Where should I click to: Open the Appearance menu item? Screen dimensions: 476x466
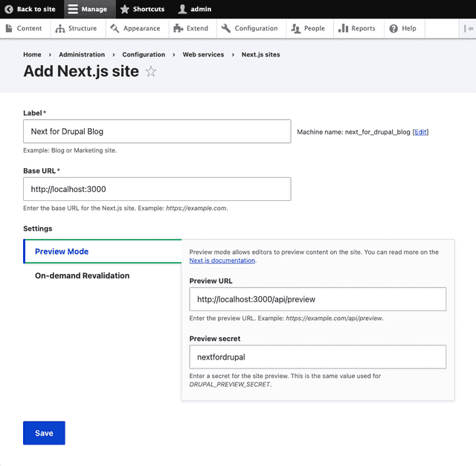138,28
